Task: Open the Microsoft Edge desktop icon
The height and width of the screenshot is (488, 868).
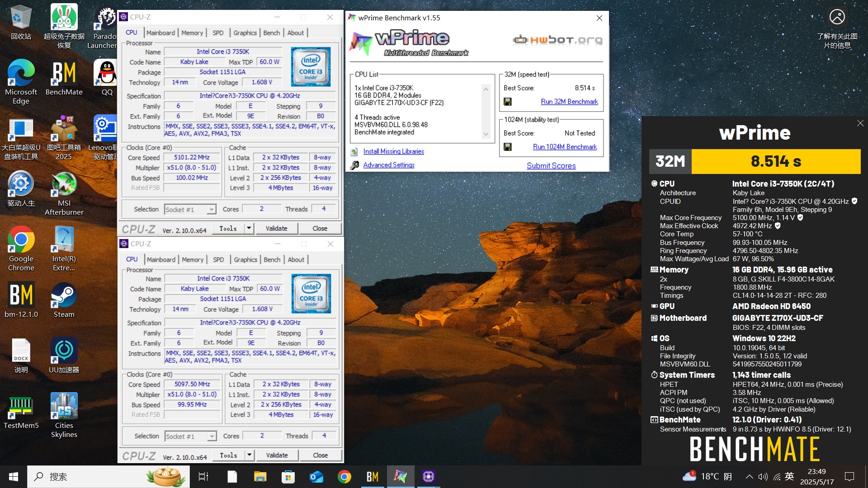Action: point(21,81)
